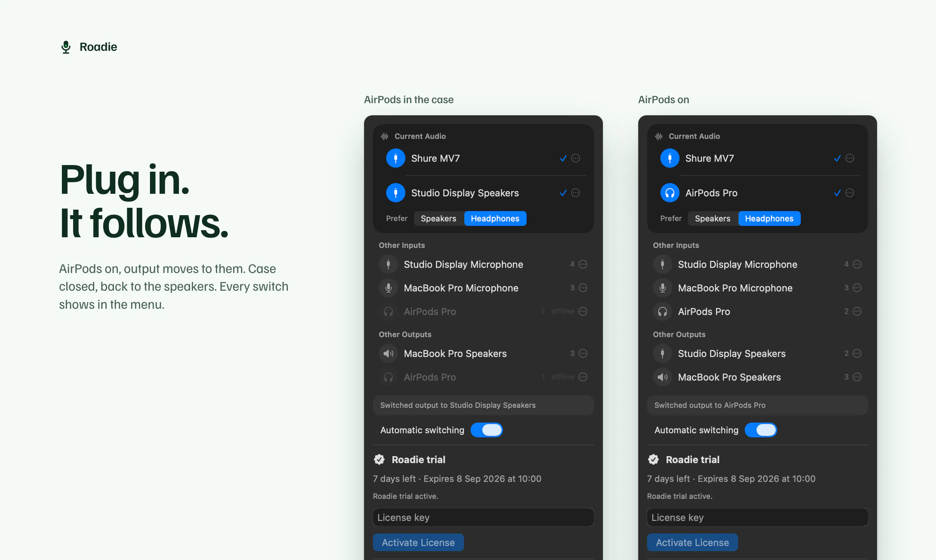Open Current Audio AirPods Pro more options, AirPods-on panel

click(x=850, y=193)
